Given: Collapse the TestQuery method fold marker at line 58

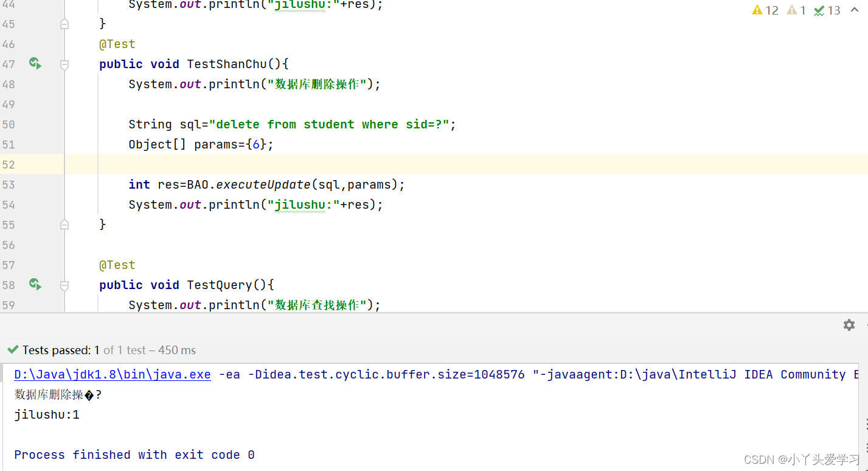Looking at the screenshot, I should point(64,285).
